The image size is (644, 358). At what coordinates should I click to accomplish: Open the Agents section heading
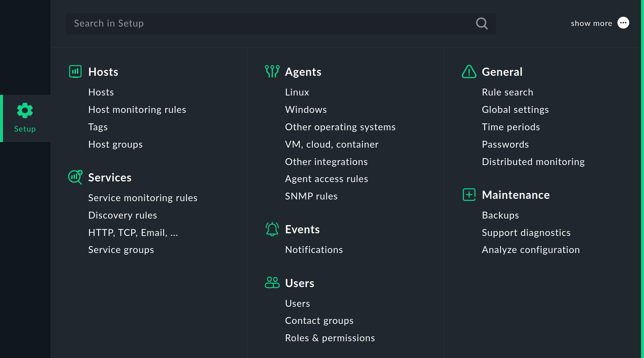click(303, 72)
